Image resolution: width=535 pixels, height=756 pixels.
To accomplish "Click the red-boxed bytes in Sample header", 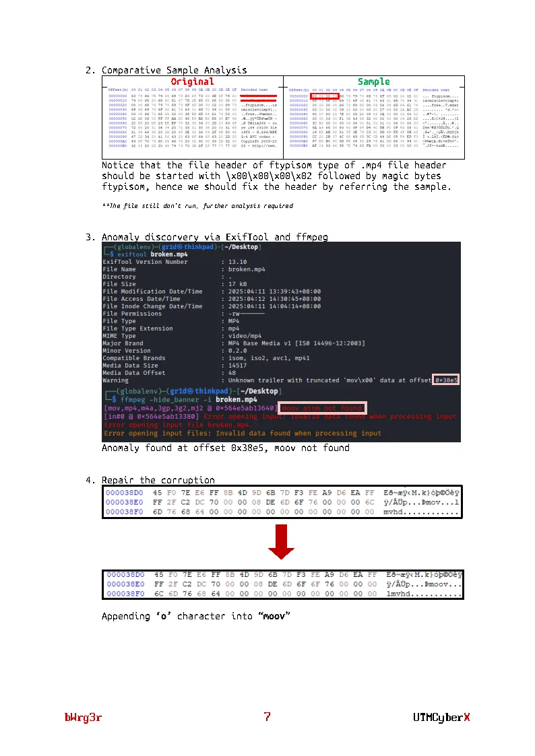I will click(x=325, y=96).
